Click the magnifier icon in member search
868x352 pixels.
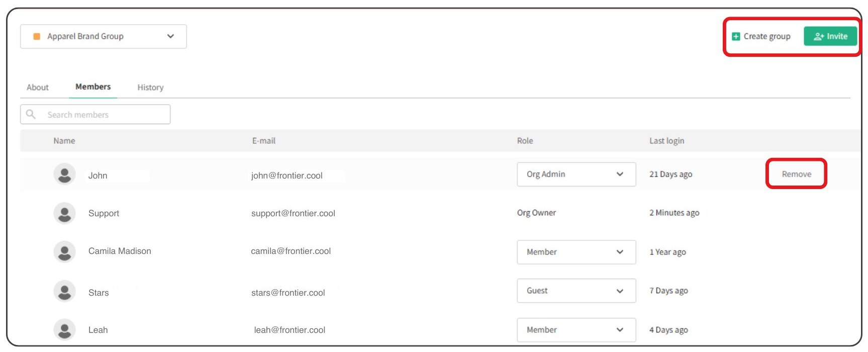tap(31, 114)
